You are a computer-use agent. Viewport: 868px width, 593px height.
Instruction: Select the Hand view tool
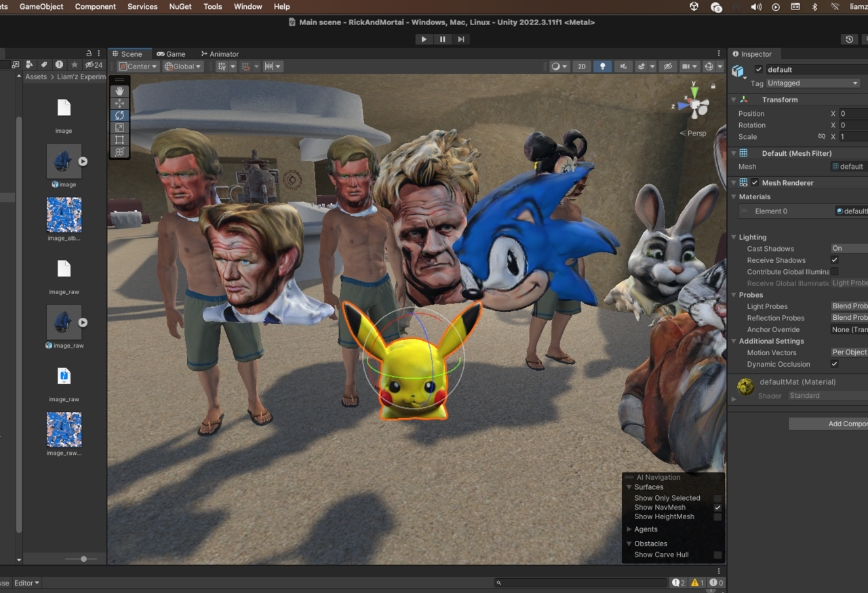pos(120,91)
